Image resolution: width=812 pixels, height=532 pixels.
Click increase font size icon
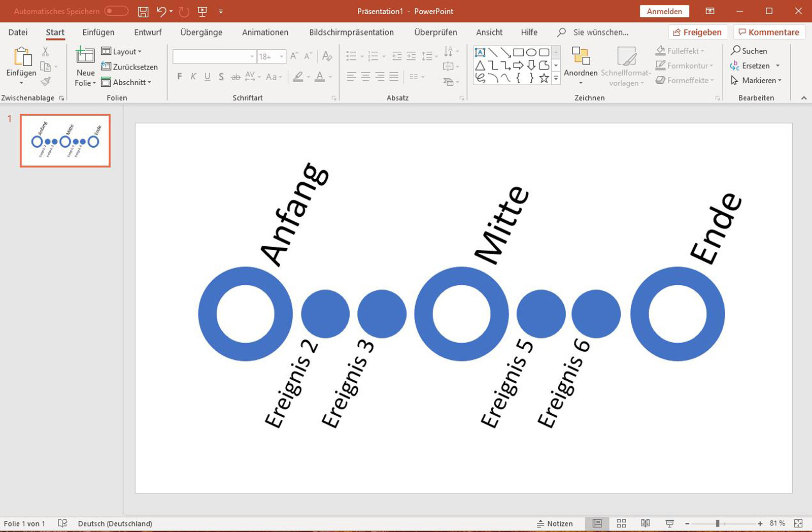[x=294, y=56]
